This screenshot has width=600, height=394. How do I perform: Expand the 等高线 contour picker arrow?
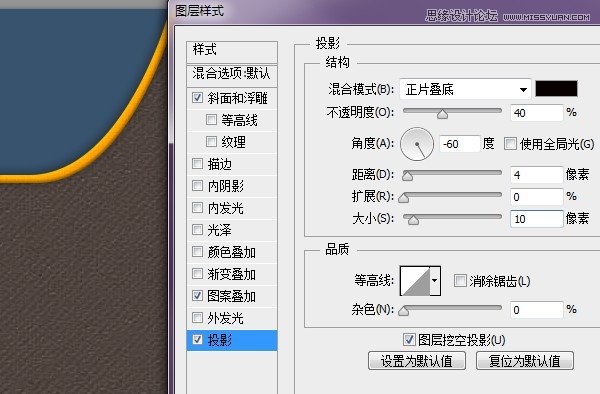point(435,280)
